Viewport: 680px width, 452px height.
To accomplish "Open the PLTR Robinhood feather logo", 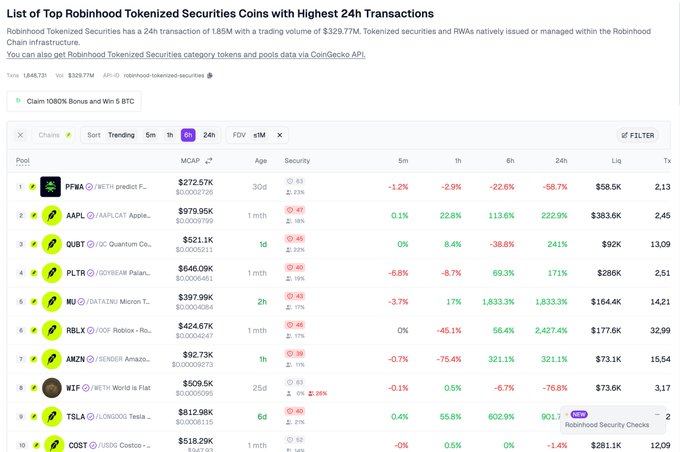I will tap(52, 273).
